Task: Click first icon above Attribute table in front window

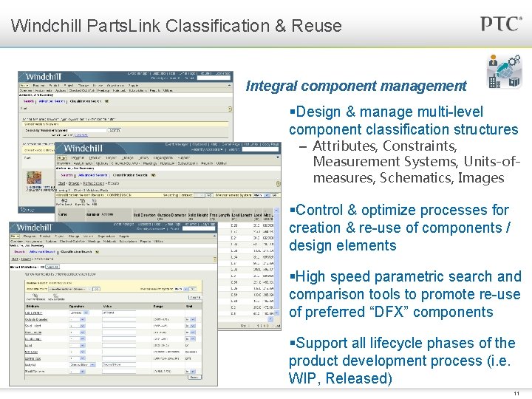Action: (x=35, y=296)
